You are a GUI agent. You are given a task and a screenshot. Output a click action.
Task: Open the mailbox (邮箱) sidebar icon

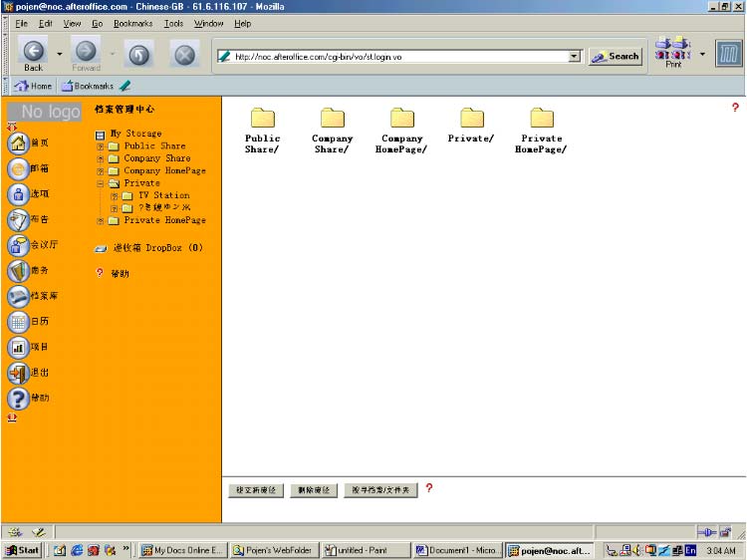18,168
